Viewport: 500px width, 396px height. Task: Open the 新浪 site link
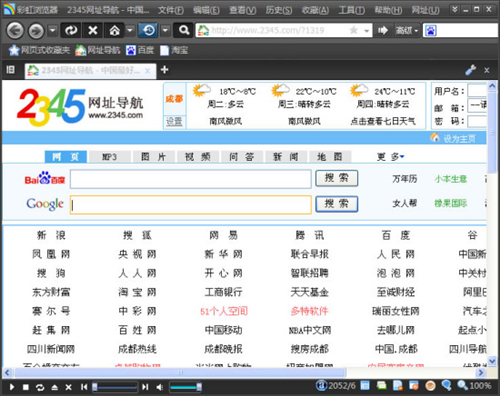[51, 235]
